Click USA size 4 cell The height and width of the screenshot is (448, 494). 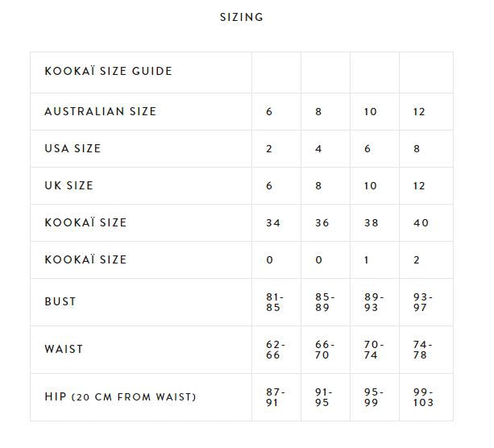(318, 148)
